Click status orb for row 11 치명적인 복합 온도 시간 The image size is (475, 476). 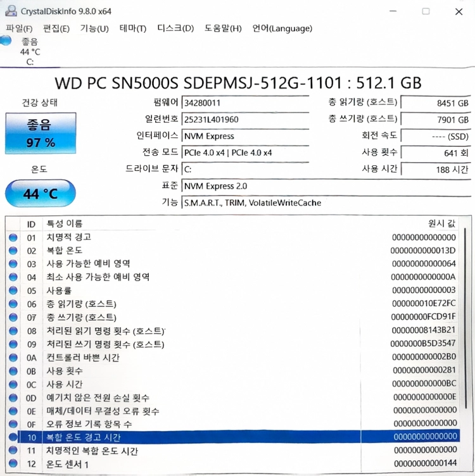(x=13, y=450)
